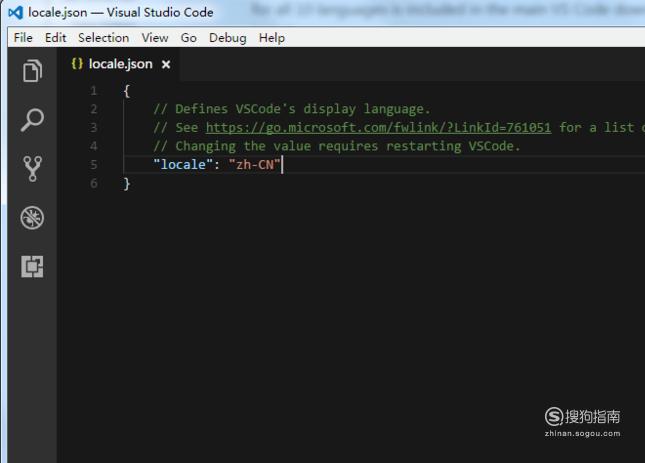Open the View menu

point(155,38)
